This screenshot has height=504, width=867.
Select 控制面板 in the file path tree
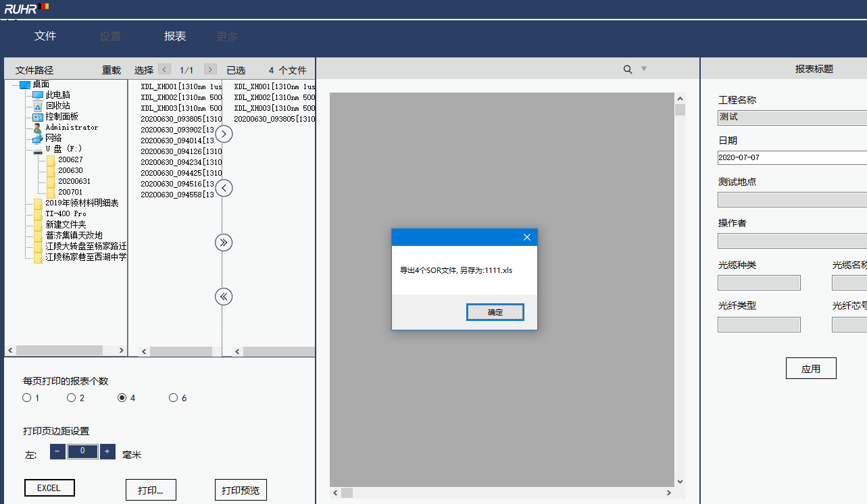[61, 117]
